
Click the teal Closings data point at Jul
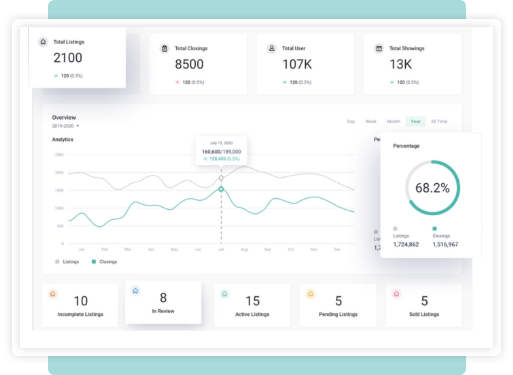[221, 189]
